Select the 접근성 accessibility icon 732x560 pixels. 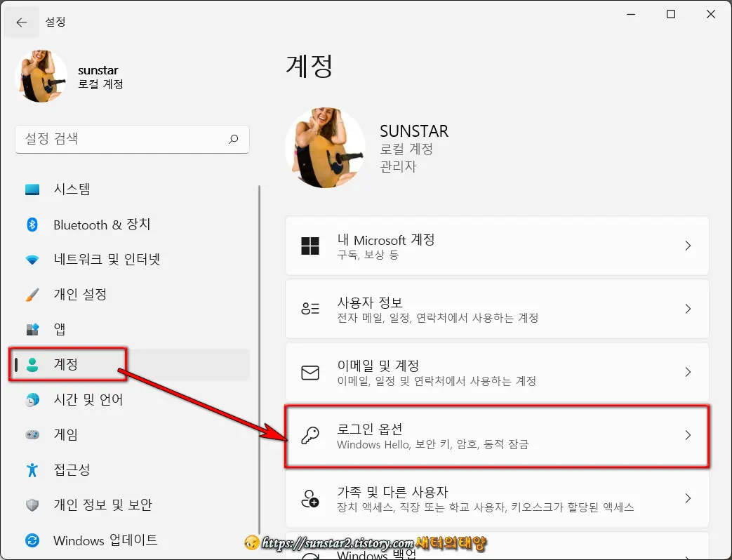(33, 469)
